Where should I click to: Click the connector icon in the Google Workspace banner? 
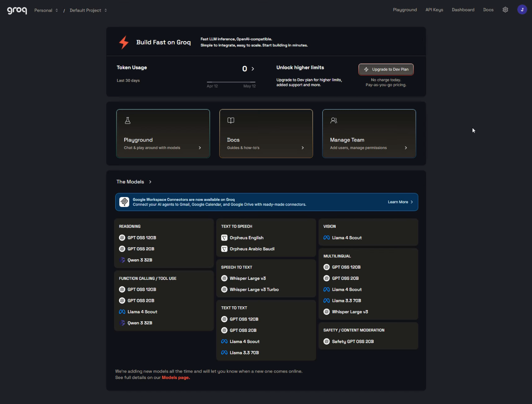pyautogui.click(x=124, y=202)
